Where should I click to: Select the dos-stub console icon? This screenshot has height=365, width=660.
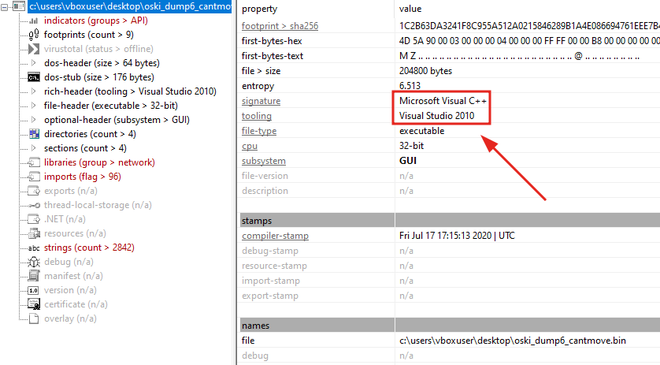pyautogui.click(x=33, y=77)
